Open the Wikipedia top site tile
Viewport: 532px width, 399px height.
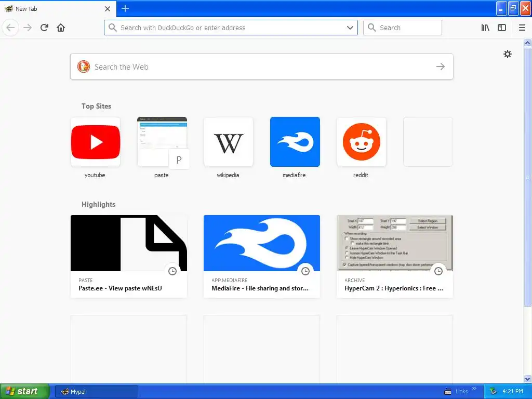pyautogui.click(x=229, y=142)
